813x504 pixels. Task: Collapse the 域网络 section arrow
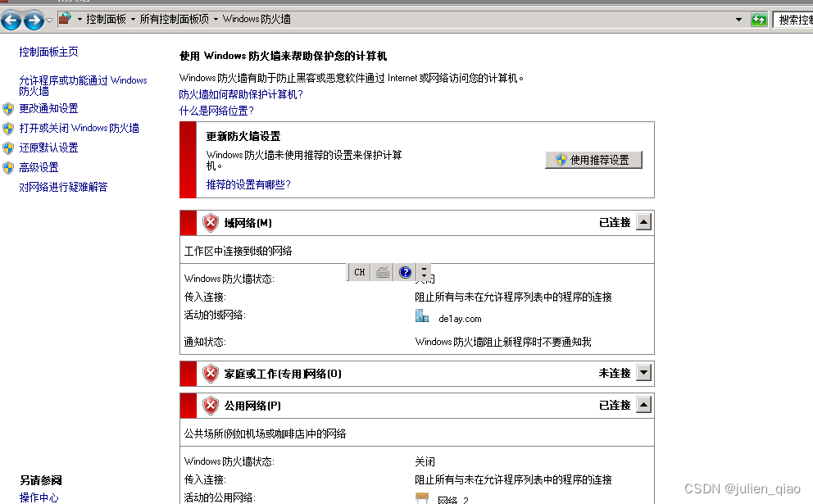643,222
